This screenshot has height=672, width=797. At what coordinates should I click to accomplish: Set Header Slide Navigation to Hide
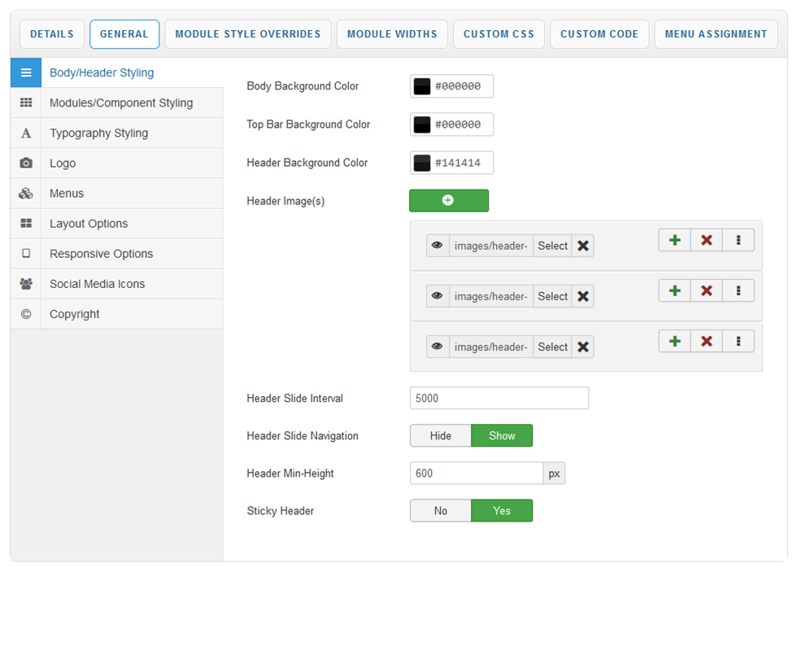click(441, 436)
